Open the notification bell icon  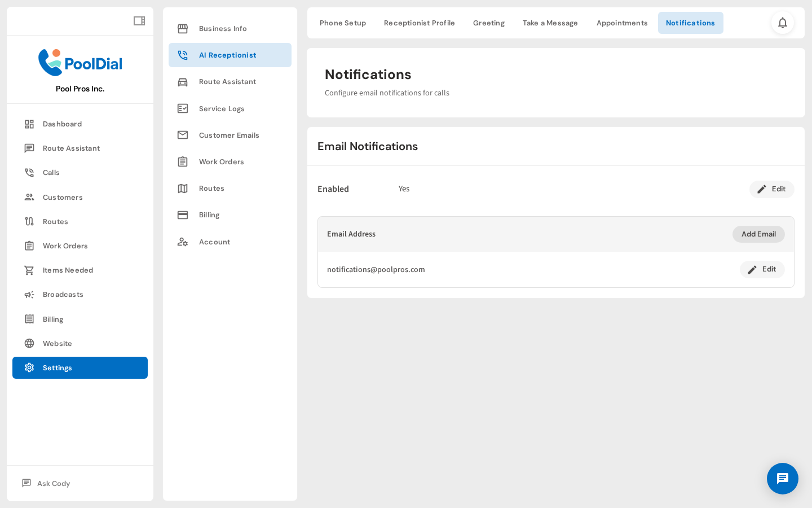pyautogui.click(x=783, y=23)
